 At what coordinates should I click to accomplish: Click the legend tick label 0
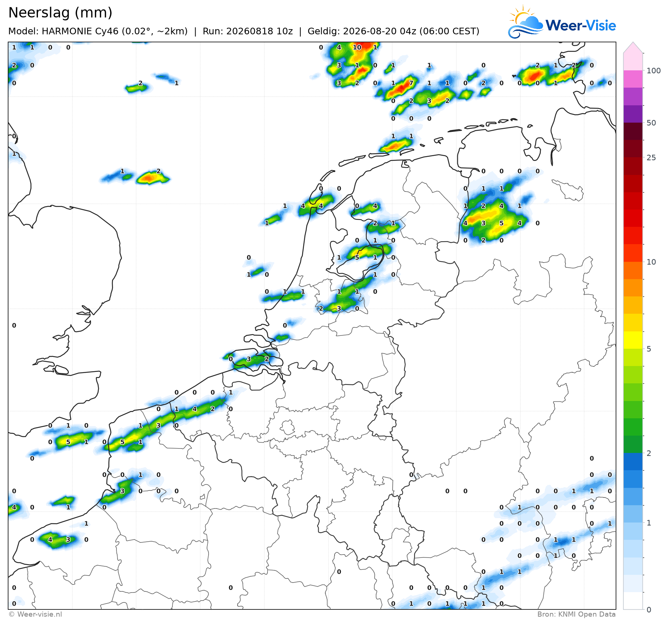point(649,610)
